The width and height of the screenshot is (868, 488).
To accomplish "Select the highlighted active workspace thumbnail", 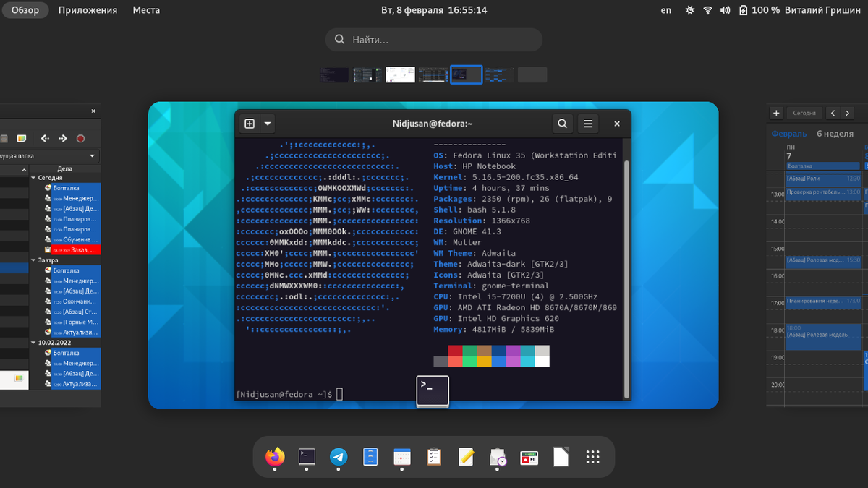I will (467, 74).
